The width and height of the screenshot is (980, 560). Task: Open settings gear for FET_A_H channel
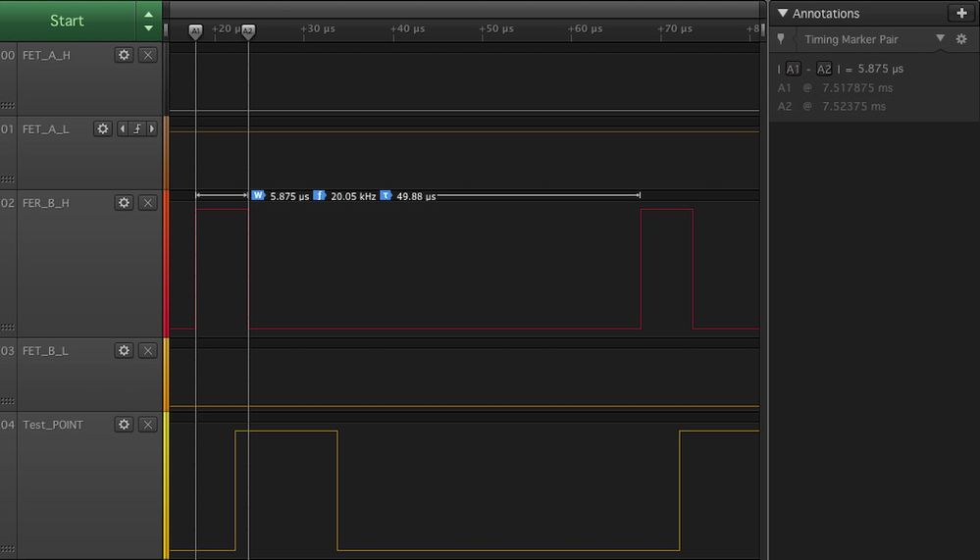(125, 55)
